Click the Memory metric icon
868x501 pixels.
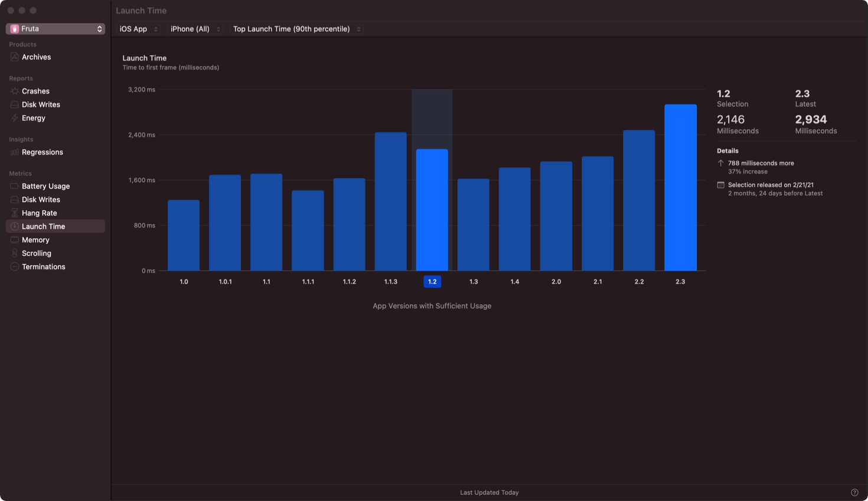(x=14, y=240)
